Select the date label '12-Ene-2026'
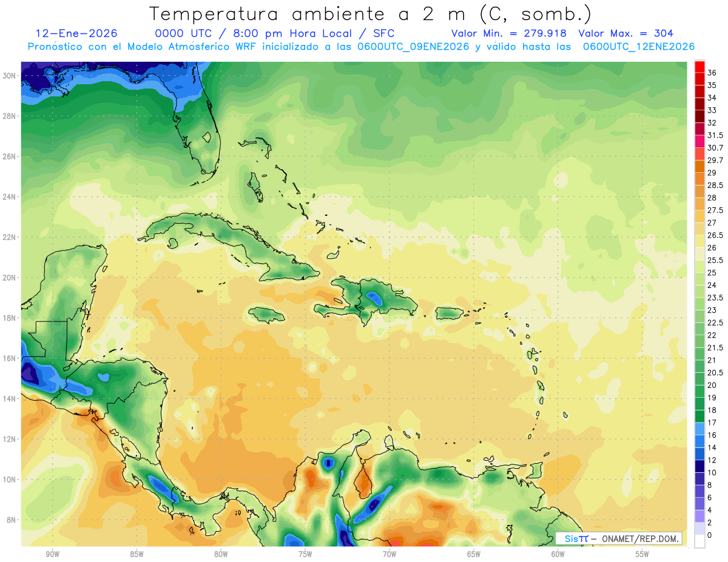This screenshot has height=562, width=728. (x=76, y=33)
